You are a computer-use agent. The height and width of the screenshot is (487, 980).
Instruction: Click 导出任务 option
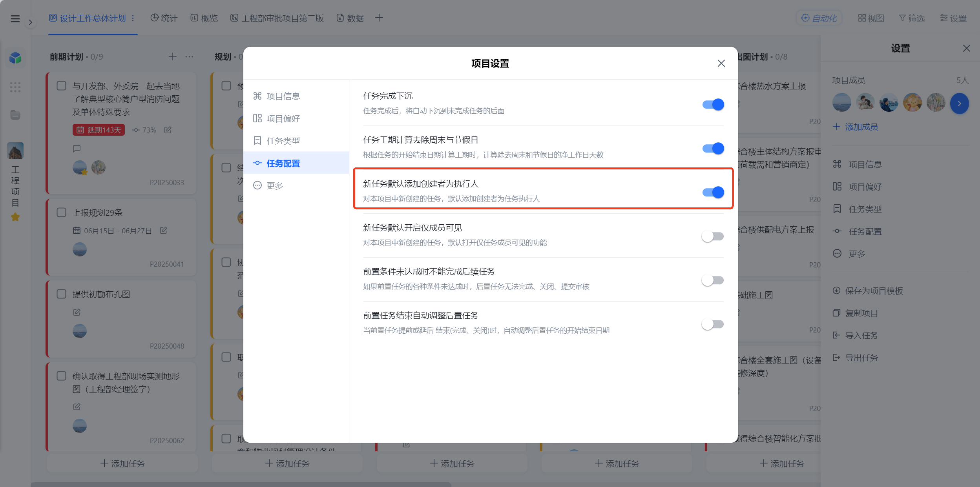point(855,358)
